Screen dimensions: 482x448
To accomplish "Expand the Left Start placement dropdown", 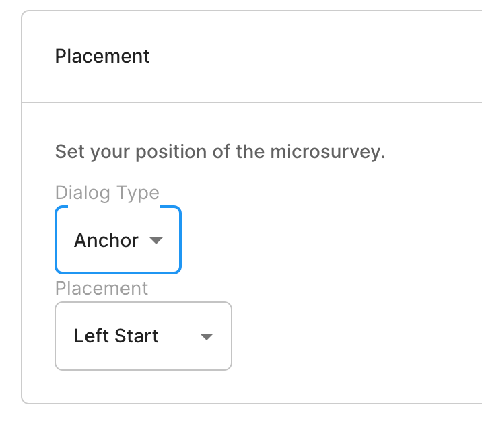I will pos(143,336).
